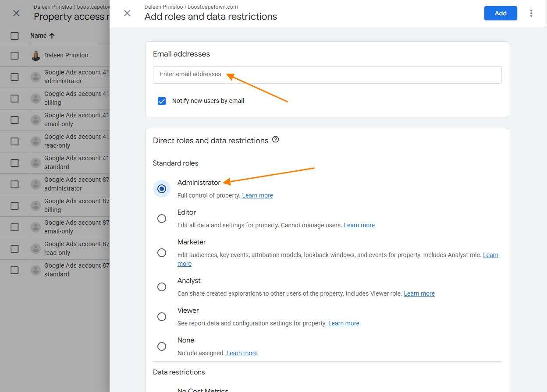This screenshot has height=392, width=547.
Task: Open Learn more link for Analyst role
Action: pyautogui.click(x=419, y=293)
